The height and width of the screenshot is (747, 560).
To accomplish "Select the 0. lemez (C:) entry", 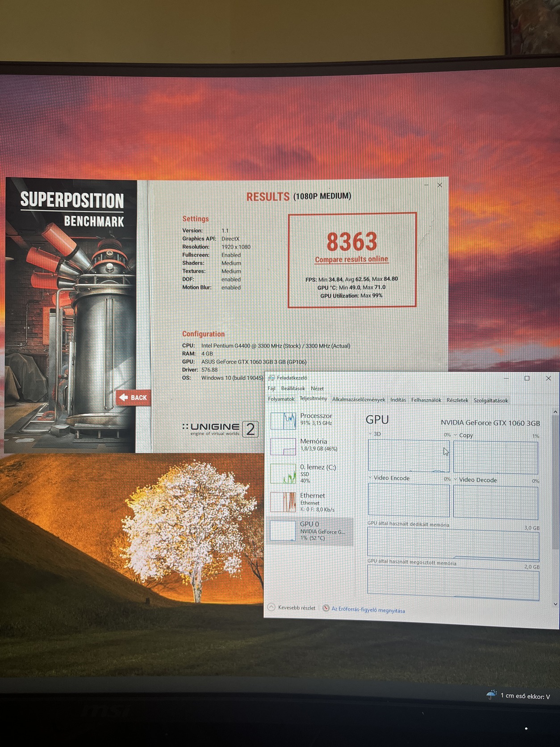I will tap(310, 473).
